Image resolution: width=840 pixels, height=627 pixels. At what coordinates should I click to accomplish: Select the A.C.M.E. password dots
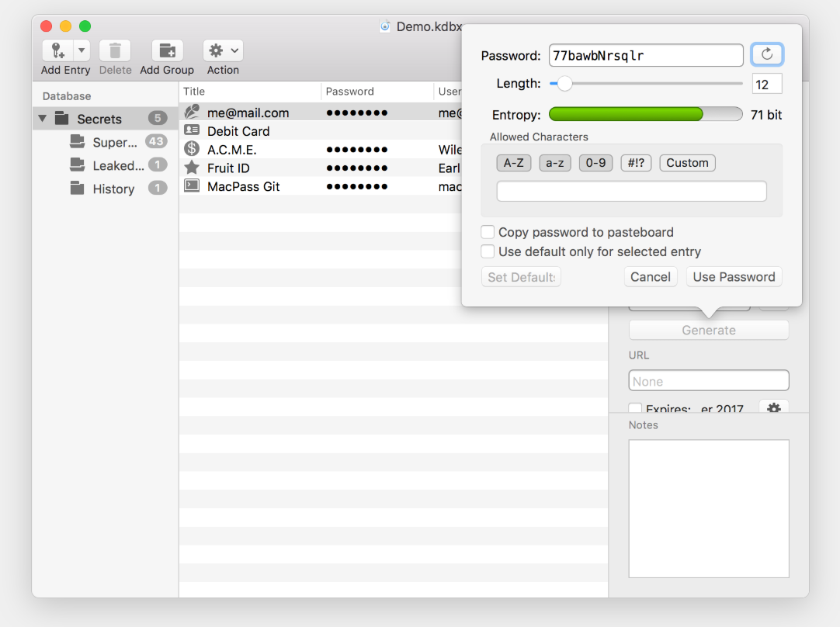357,150
